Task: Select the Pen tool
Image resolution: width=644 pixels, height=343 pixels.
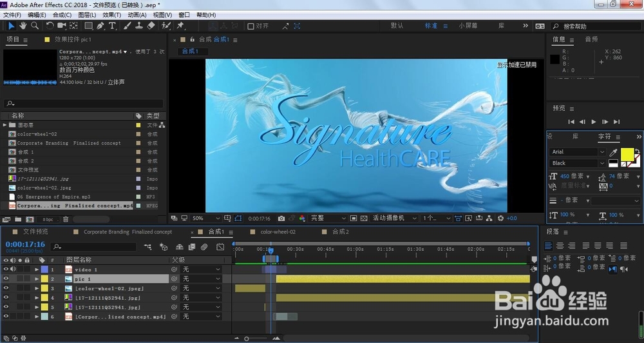Action: click(x=100, y=26)
